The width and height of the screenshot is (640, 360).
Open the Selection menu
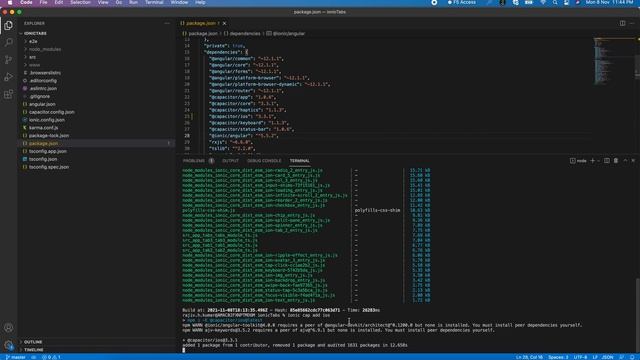coord(80,2)
